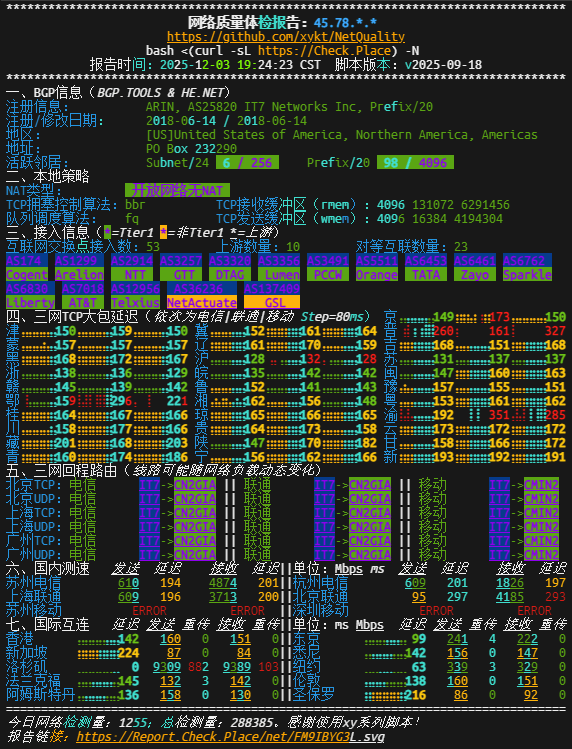Click the '98 / 4096' prefix badge
The width and height of the screenshot is (572, 749).
pyautogui.click(x=415, y=162)
